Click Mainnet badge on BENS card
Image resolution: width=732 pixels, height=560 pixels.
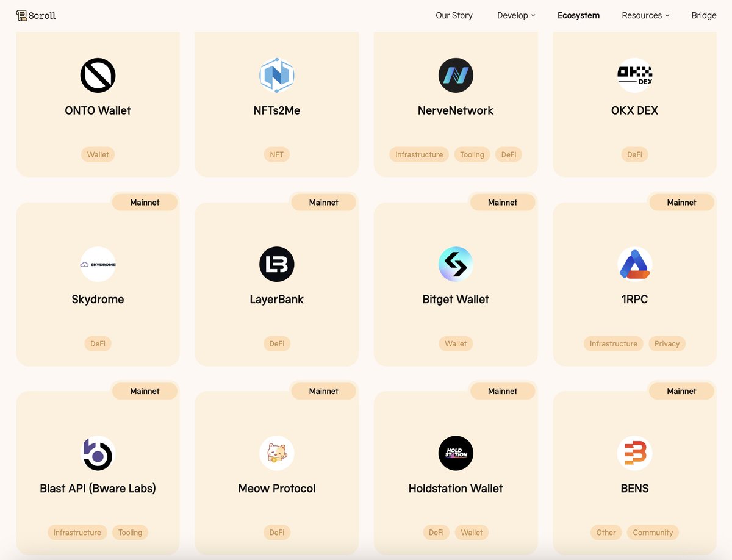681,392
